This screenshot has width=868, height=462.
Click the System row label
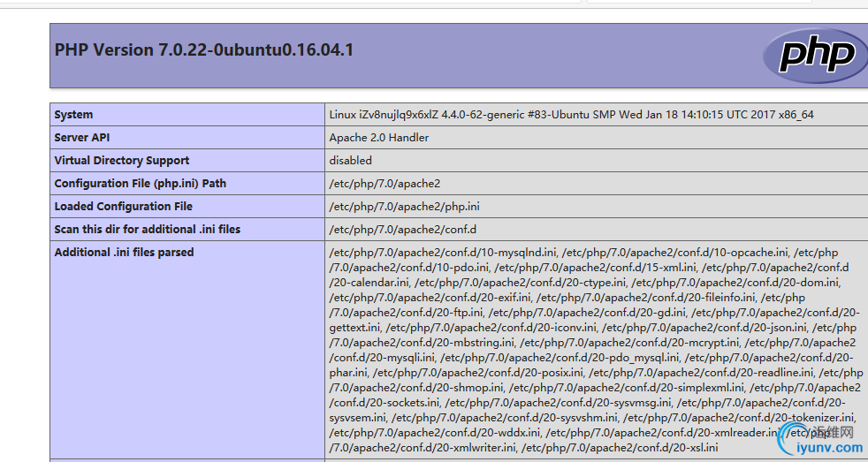click(73, 115)
